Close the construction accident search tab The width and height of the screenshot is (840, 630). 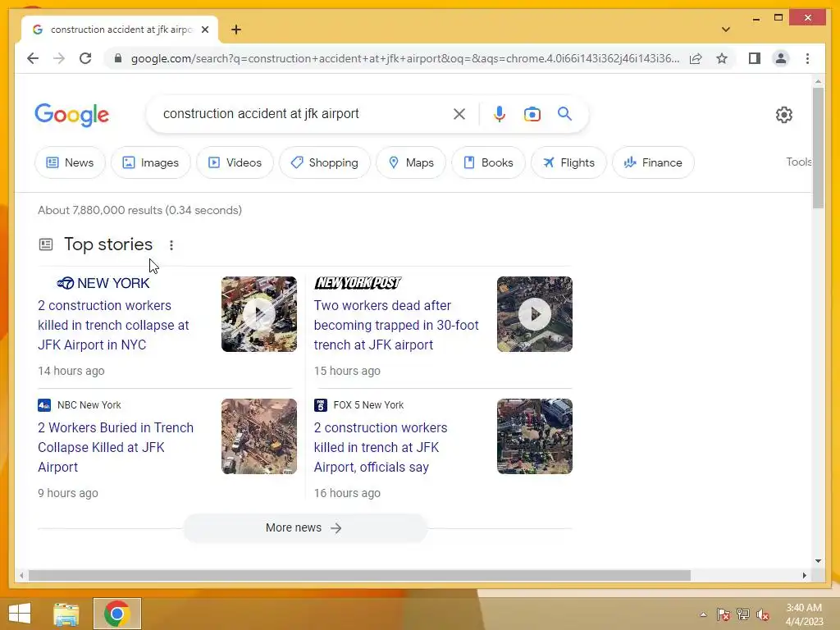pyautogui.click(x=204, y=30)
